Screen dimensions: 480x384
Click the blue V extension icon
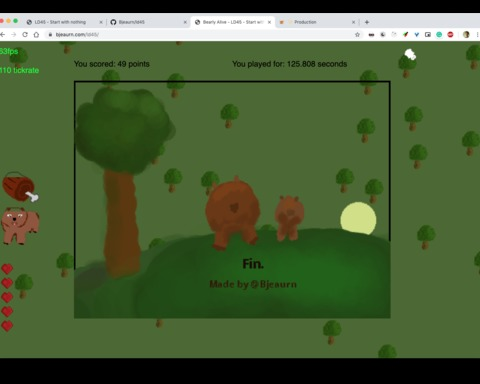(x=417, y=34)
